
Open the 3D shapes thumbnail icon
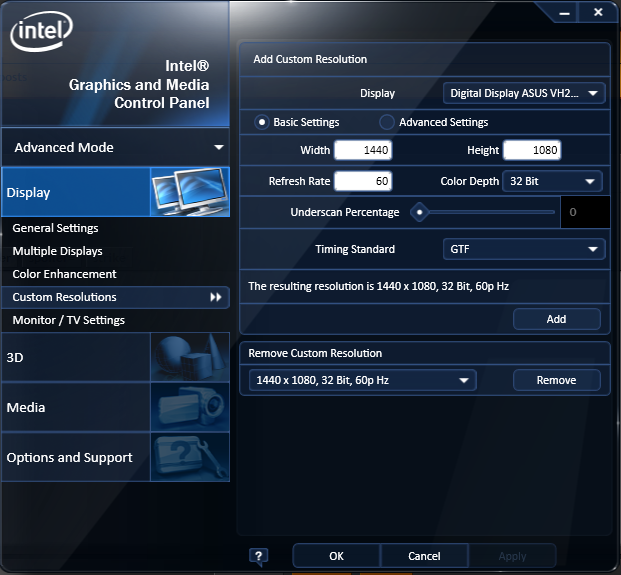[190, 358]
